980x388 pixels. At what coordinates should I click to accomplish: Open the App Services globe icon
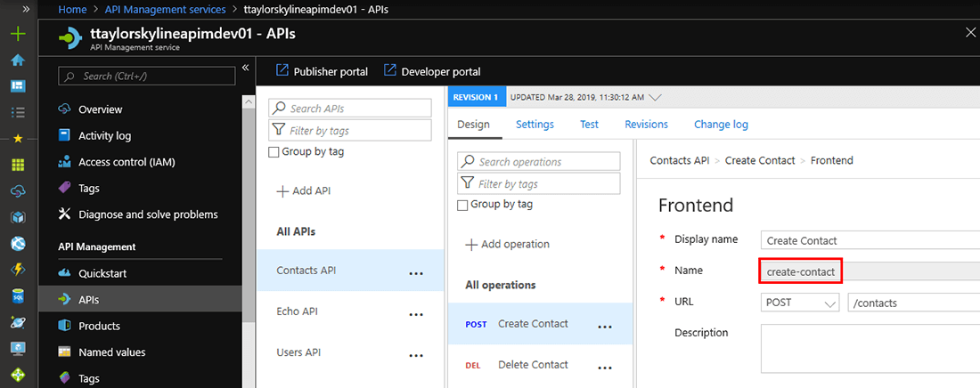[x=18, y=244]
